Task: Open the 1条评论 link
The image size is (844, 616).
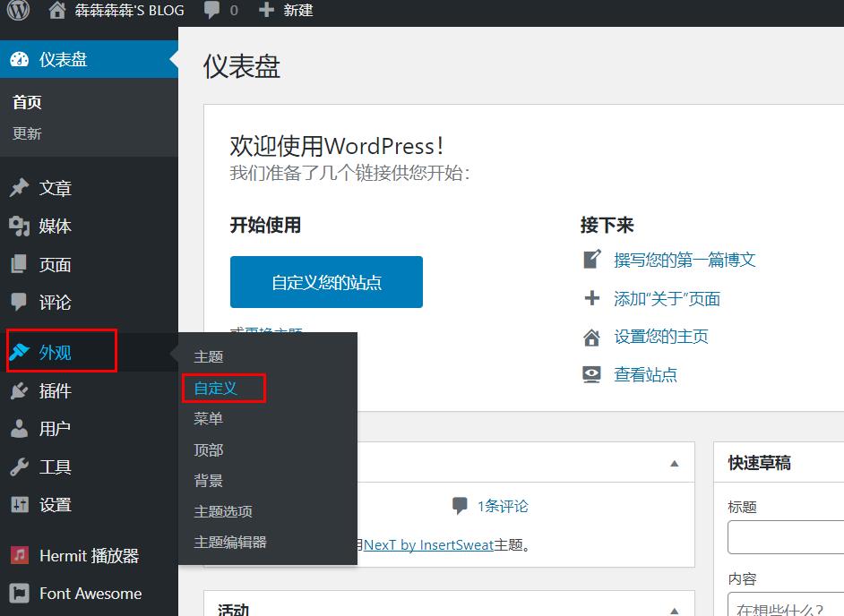Action: [503, 506]
